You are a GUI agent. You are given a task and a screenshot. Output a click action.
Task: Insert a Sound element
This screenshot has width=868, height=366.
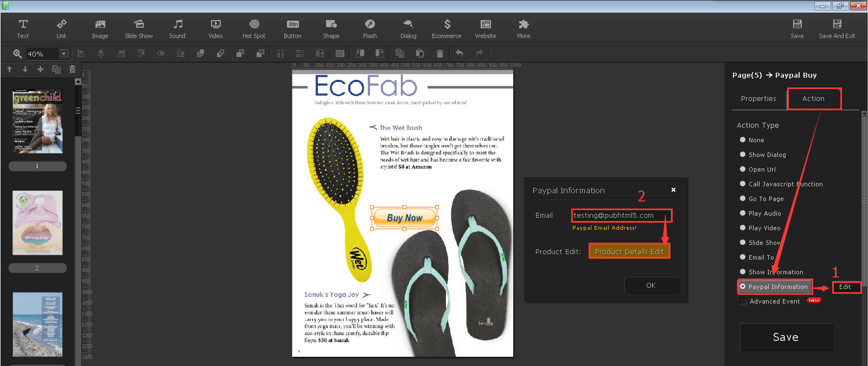coord(177,29)
